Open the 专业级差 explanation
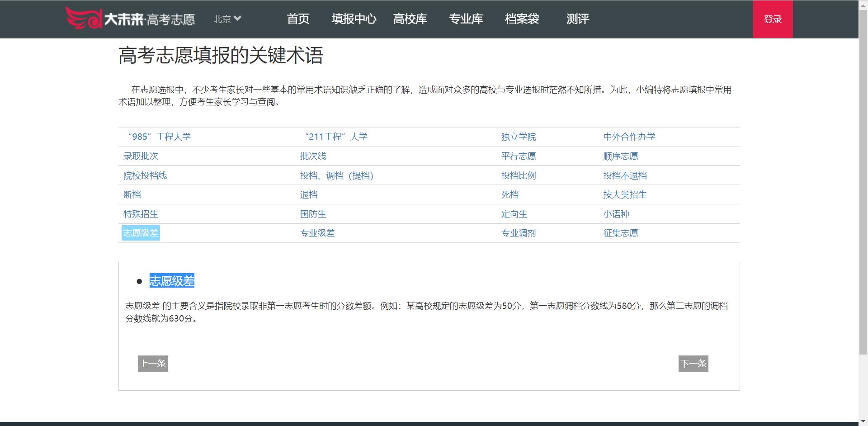 pos(318,233)
